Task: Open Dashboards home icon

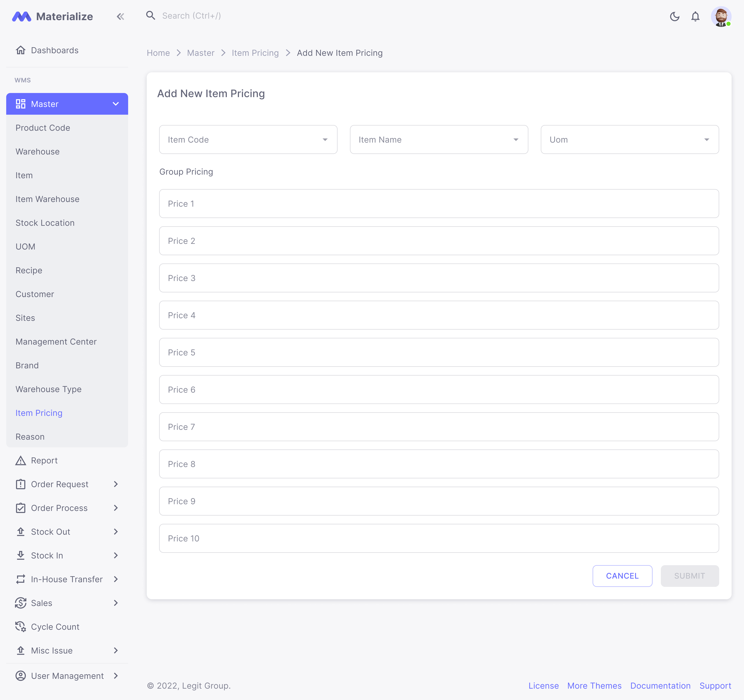Action: 21,50
